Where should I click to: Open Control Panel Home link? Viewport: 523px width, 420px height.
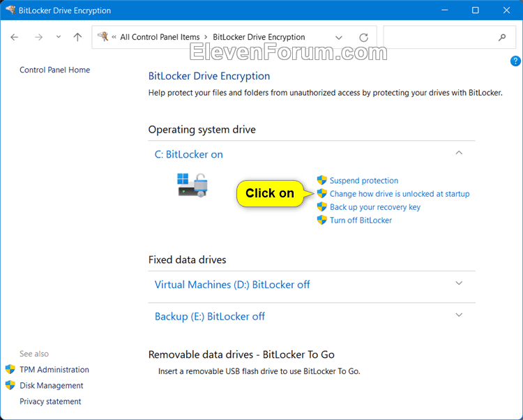pyautogui.click(x=54, y=70)
